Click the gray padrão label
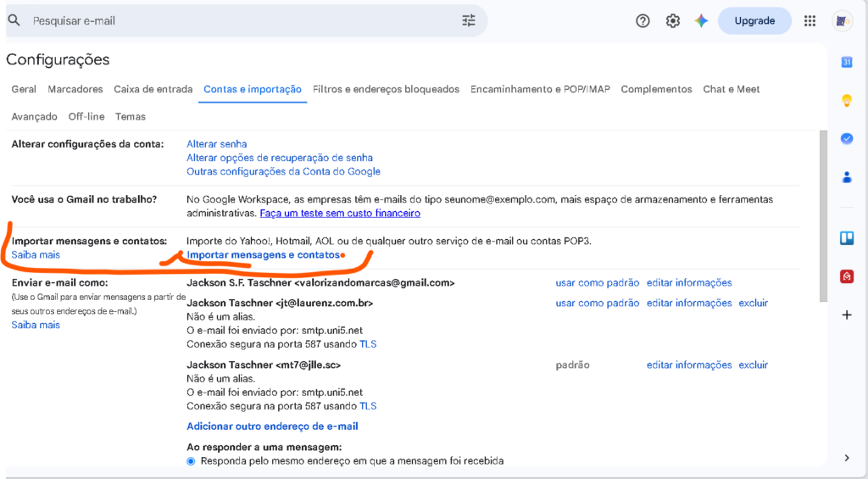This screenshot has width=868, height=479. (x=572, y=365)
